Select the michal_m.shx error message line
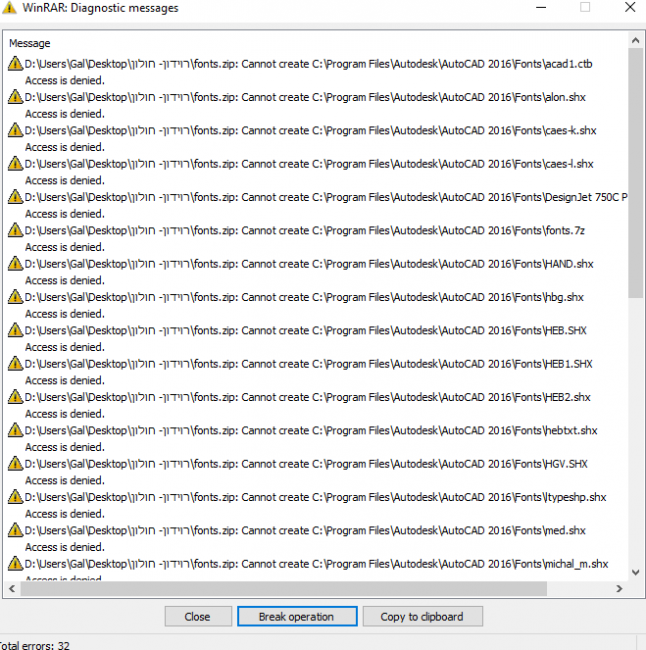The image size is (646, 650). point(317,564)
